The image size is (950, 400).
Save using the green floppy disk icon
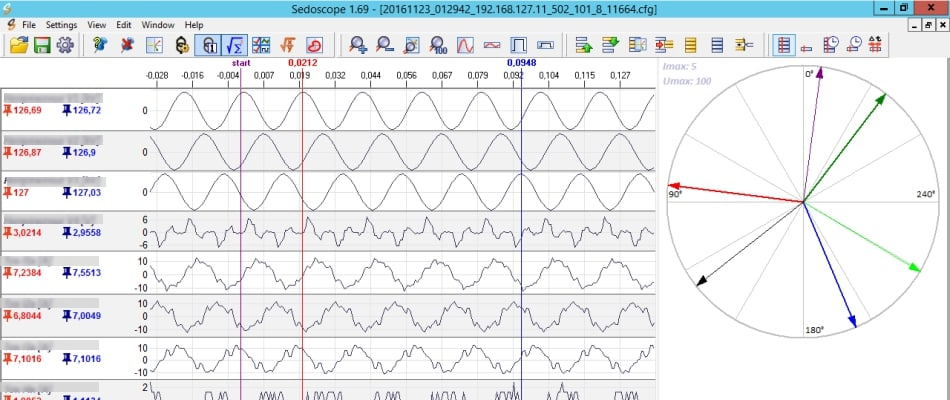tap(42, 45)
